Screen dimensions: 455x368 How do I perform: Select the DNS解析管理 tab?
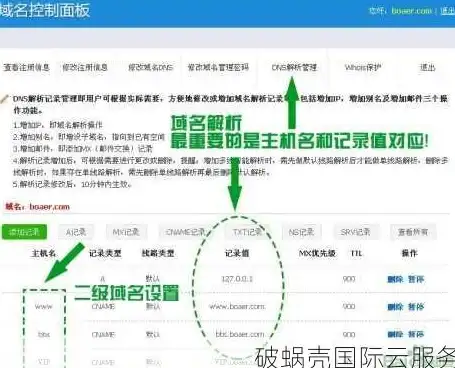(x=294, y=67)
